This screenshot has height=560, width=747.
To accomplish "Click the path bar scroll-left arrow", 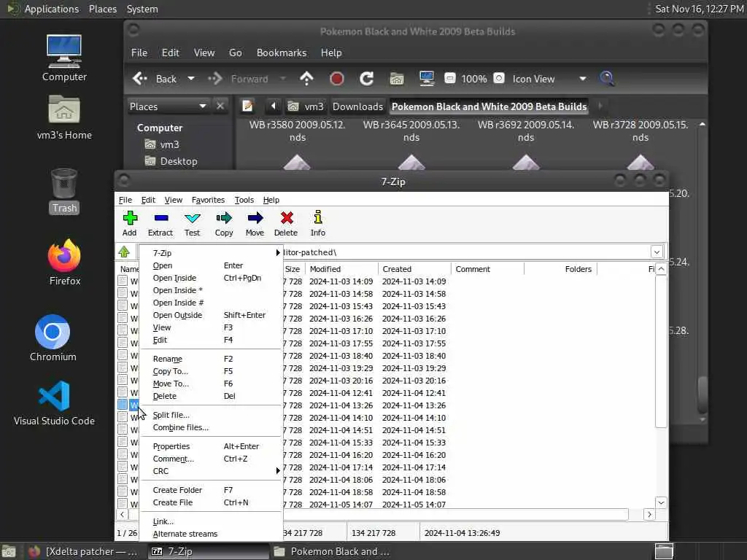I will pos(273,106).
